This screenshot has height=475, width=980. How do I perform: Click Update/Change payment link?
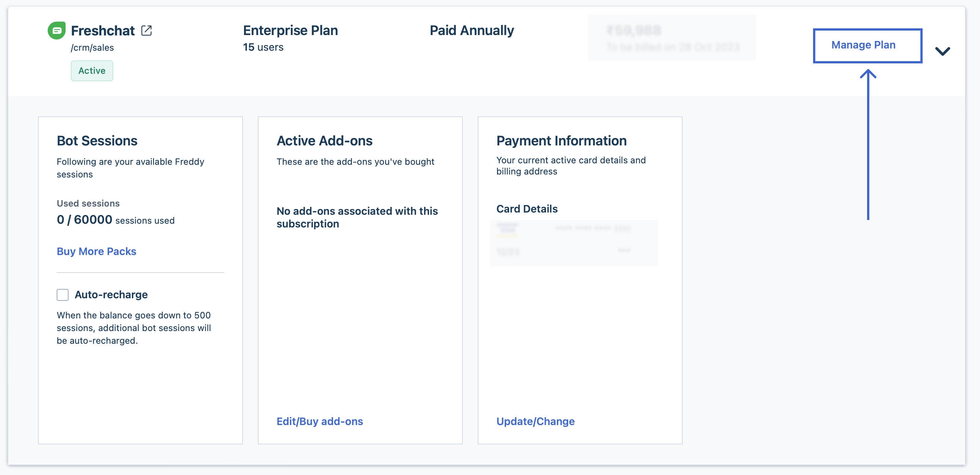535,421
